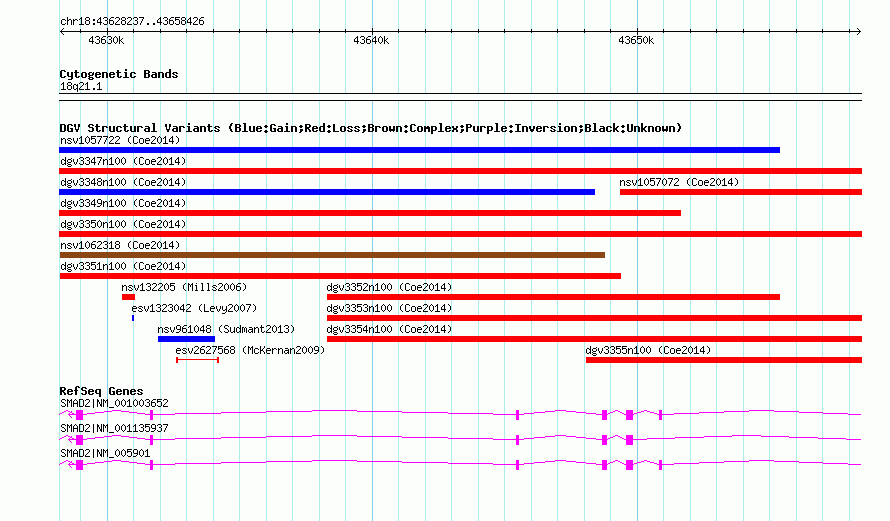Click the RefSeq Genes track title

(101, 391)
